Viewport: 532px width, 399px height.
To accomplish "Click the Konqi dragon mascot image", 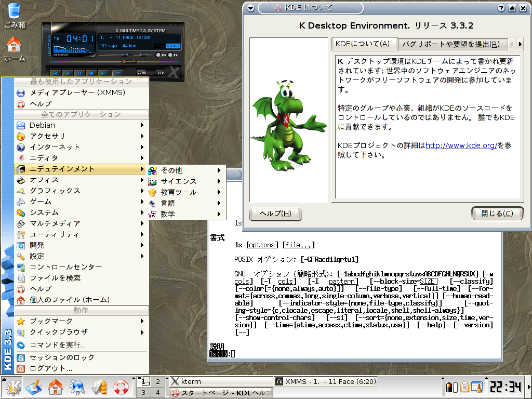I will 289,126.
